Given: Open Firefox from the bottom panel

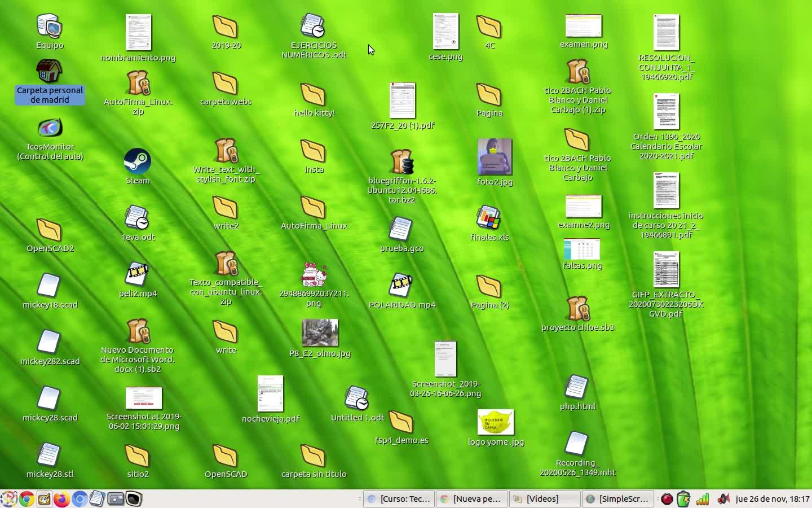Looking at the screenshot, I should (61, 499).
